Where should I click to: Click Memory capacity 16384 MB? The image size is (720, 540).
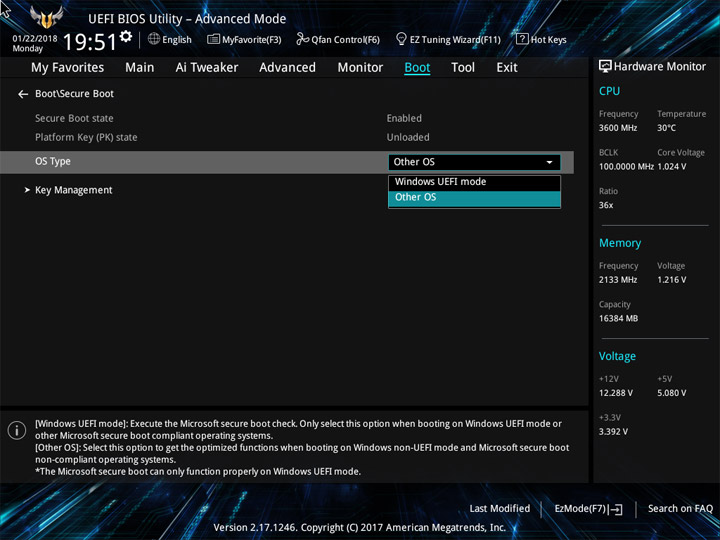click(618, 318)
